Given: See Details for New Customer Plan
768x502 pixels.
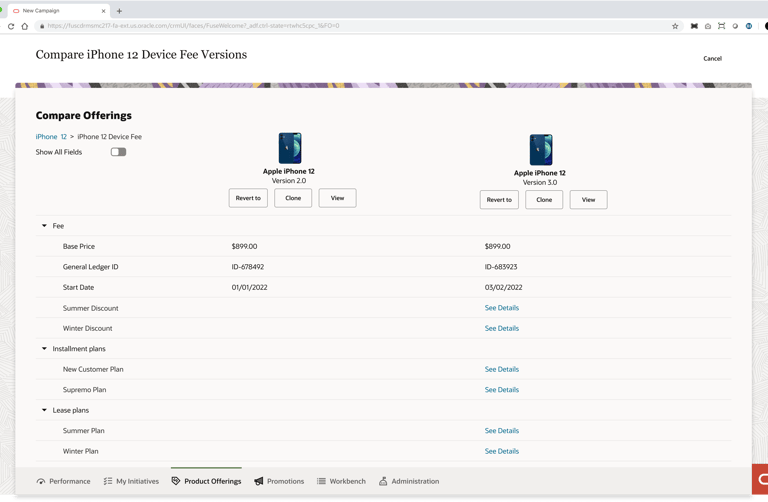Looking at the screenshot, I should click(502, 369).
